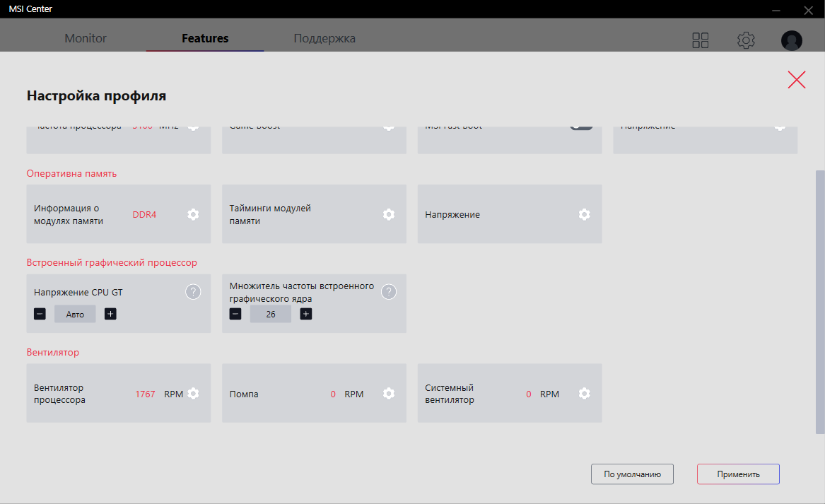Screen dimensions: 825x504
Task: Open the user profile avatar
Action: point(791,40)
